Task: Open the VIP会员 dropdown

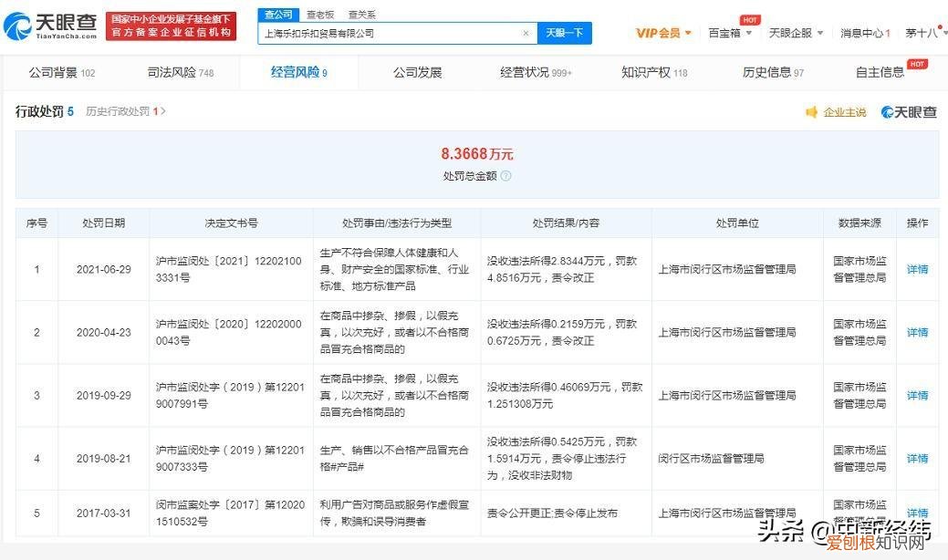Action: [663, 33]
